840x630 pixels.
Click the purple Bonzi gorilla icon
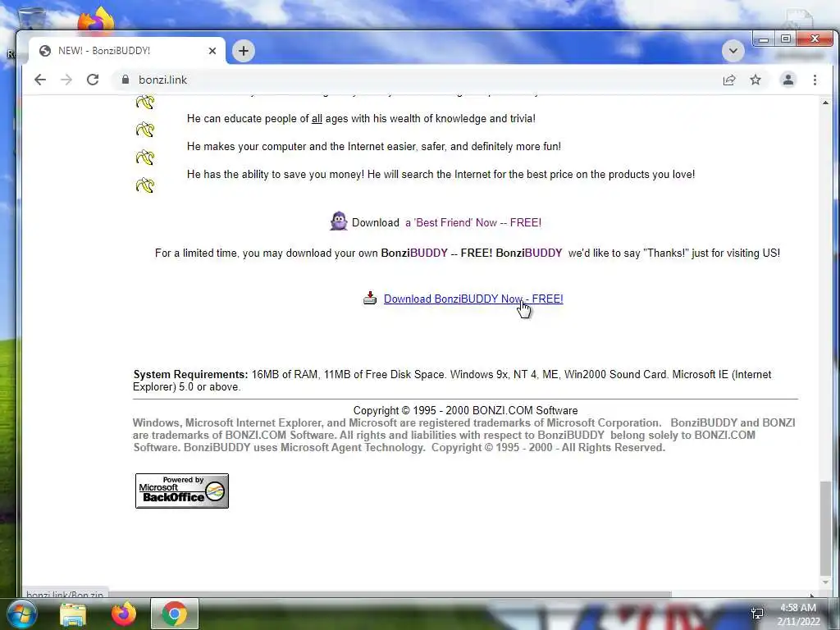coord(339,221)
